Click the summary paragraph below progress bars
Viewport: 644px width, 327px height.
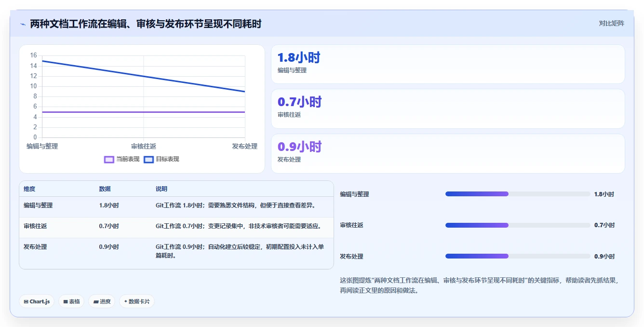coord(479,286)
